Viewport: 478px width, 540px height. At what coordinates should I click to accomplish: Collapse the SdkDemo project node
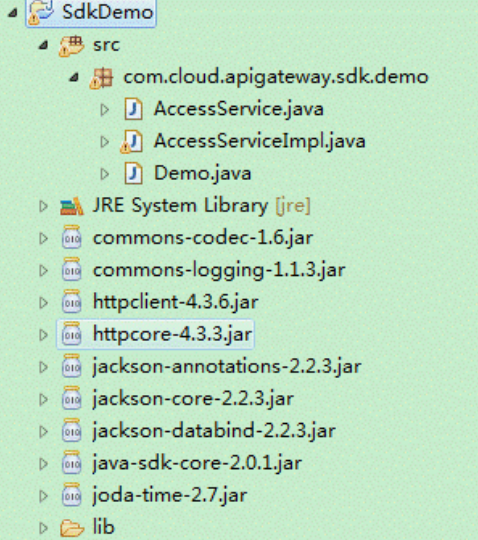click(x=13, y=13)
